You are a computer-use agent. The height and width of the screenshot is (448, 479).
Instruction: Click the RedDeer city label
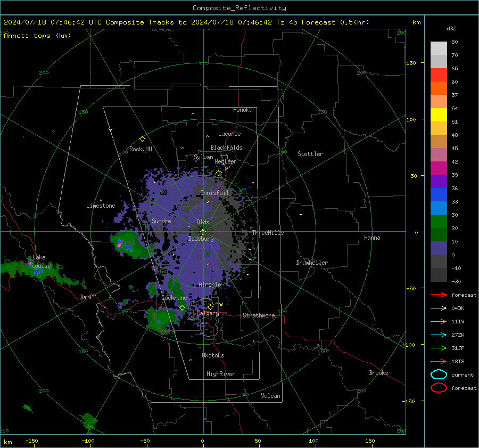(x=226, y=161)
